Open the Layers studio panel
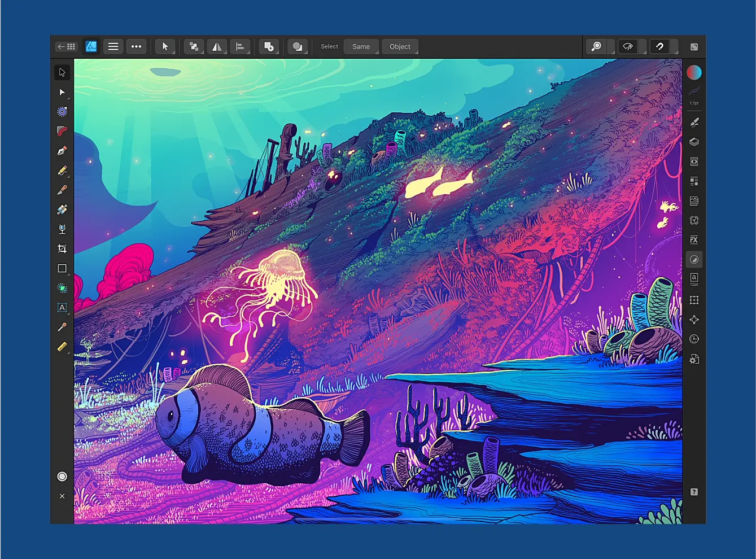The width and height of the screenshot is (756, 559). [x=694, y=142]
